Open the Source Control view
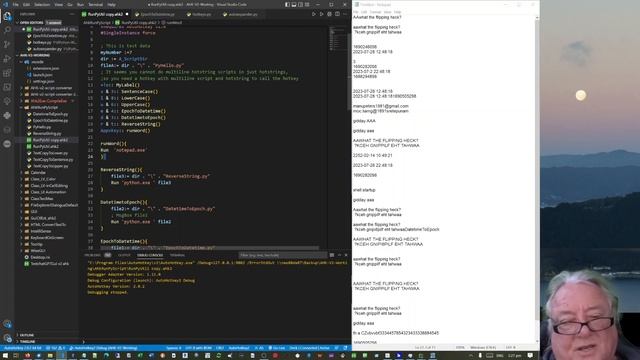Screen dimensions: 640x360 7,44
